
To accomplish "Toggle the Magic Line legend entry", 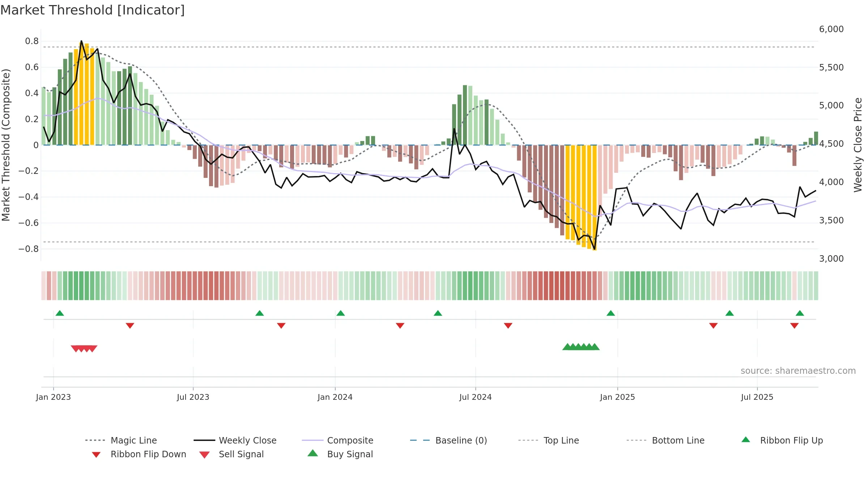I will (121, 440).
